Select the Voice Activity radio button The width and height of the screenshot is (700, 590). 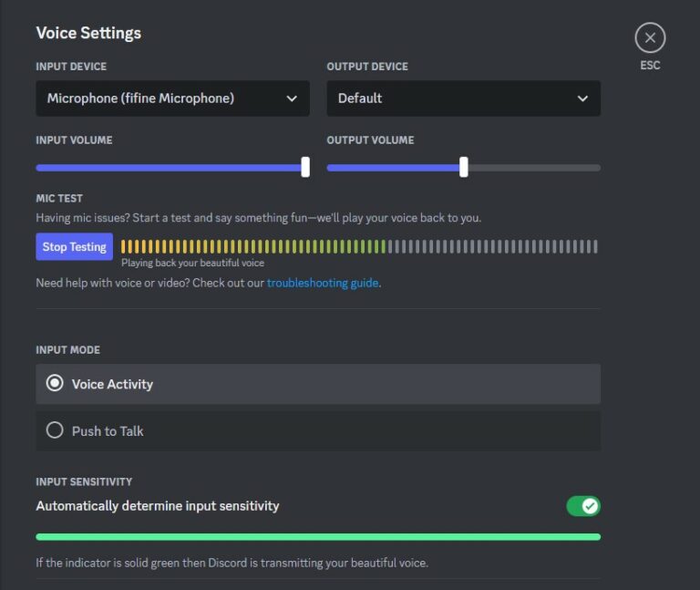click(55, 384)
